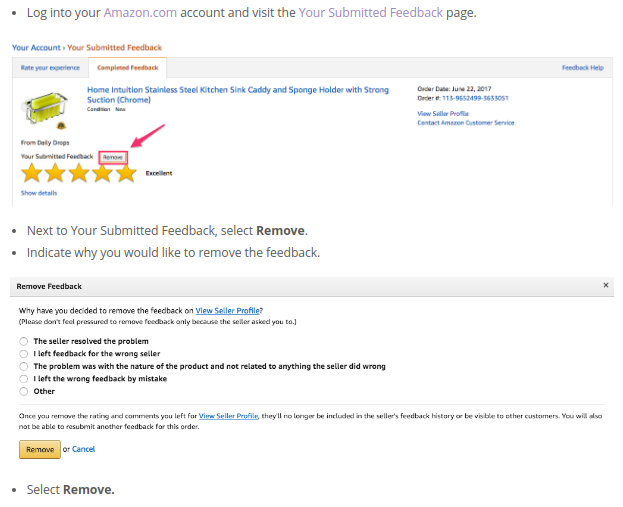Screen dimensions: 623x507
Task: Open the Your Account breadcrumb link
Action: click(36, 48)
